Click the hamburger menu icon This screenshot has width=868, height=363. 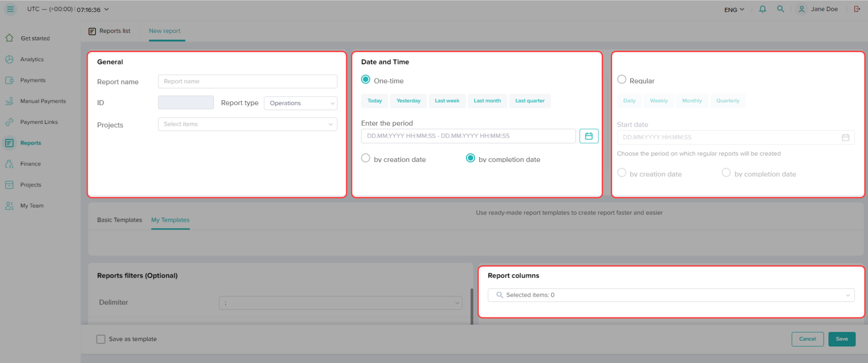click(10, 9)
